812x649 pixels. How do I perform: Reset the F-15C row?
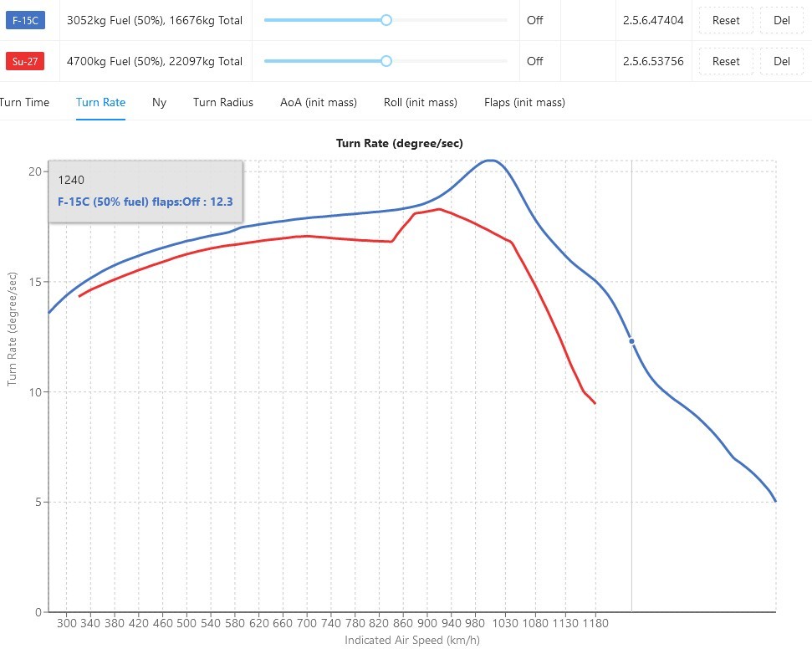(726, 20)
